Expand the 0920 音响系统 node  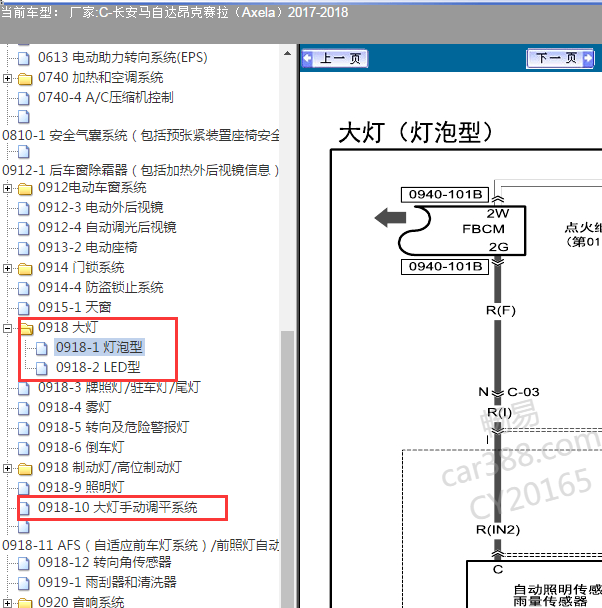point(7,603)
